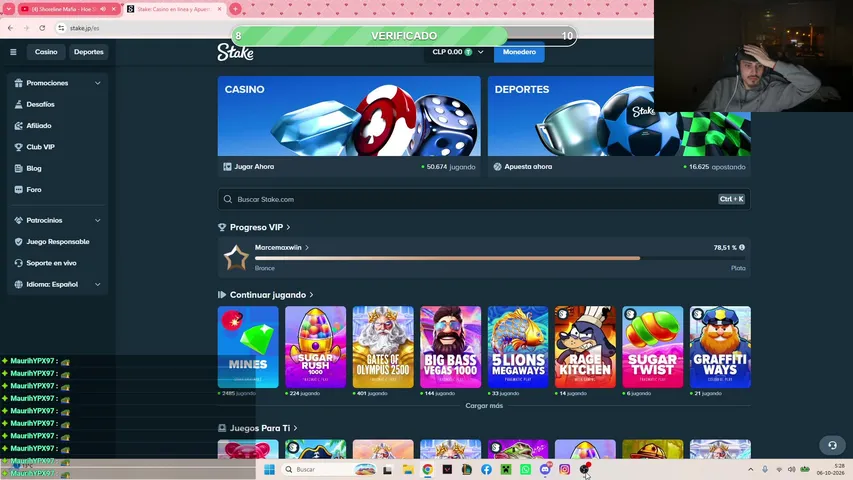The image size is (853, 480).
Task: Close the Shoreline Mafia YouTube tab
Action: pos(114,9)
